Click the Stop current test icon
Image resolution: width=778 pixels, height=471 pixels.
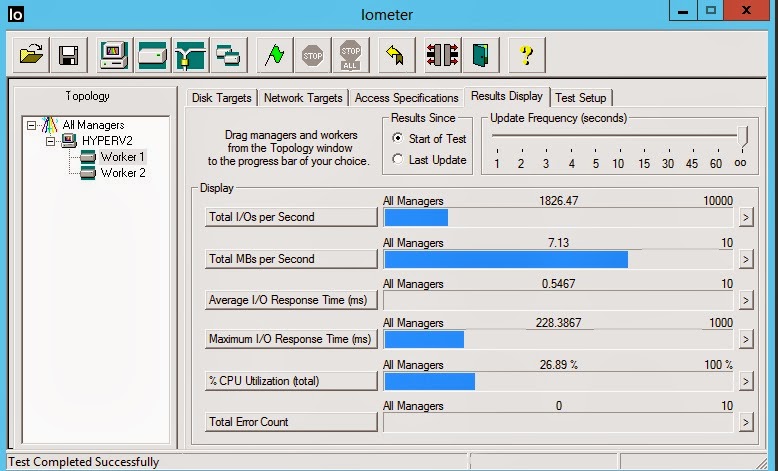tap(312, 55)
